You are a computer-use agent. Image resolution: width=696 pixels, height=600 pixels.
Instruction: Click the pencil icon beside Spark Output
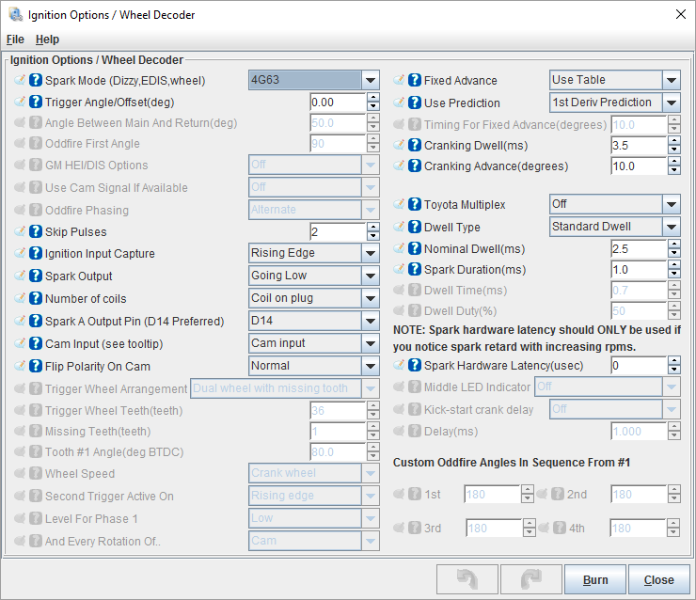[x=20, y=276]
